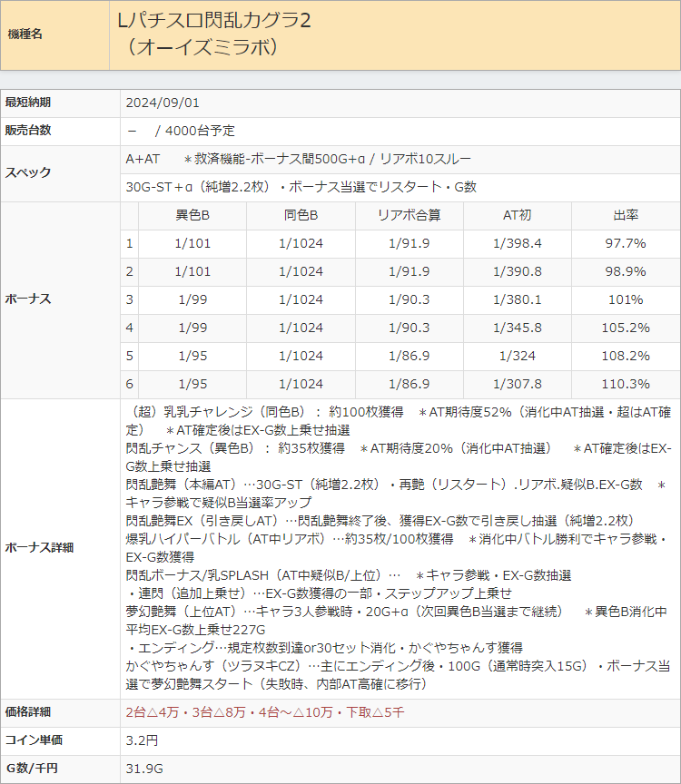Select line about 閃乱チャンス（異色B）

point(399,457)
